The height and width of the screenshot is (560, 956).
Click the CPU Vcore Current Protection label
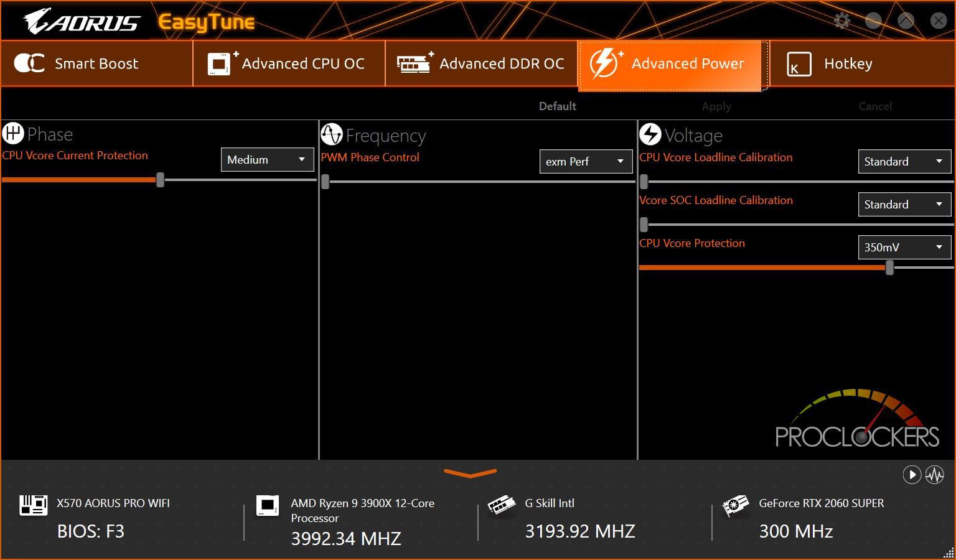(75, 156)
